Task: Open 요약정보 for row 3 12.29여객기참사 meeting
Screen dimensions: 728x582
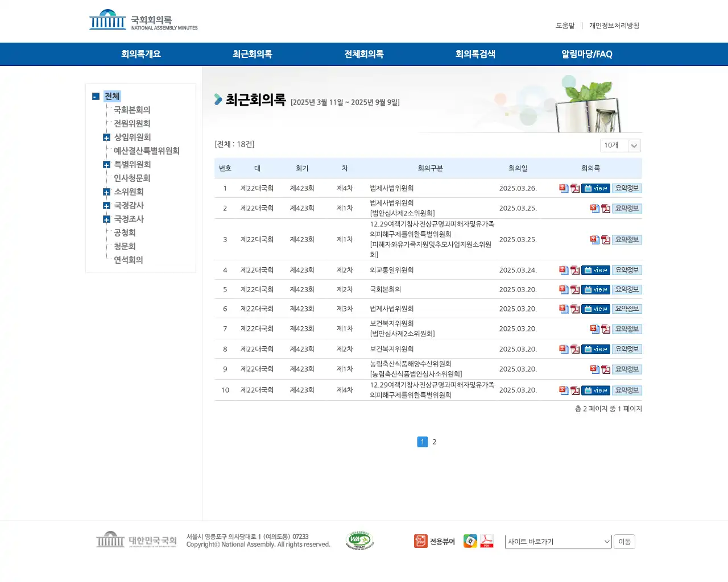Action: [627, 240]
